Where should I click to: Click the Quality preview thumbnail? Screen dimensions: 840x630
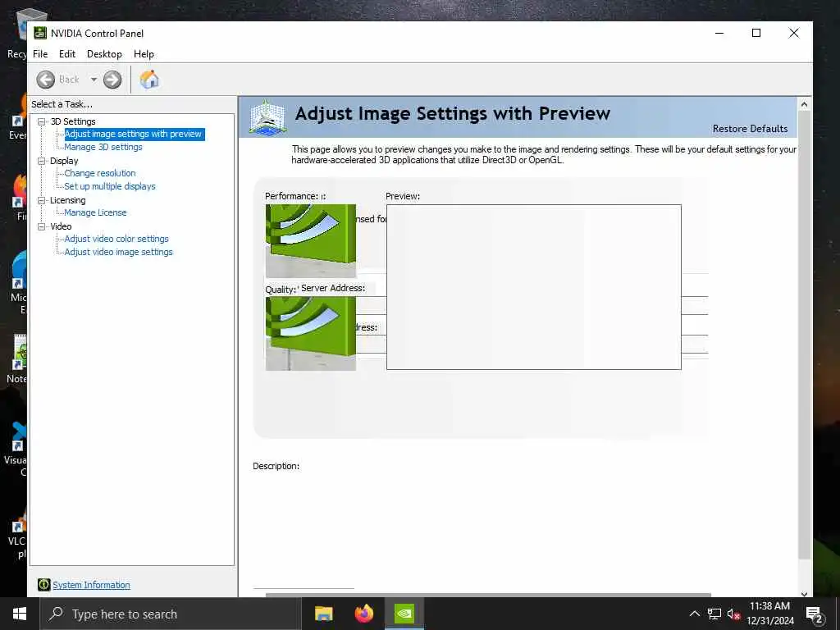coord(311,334)
